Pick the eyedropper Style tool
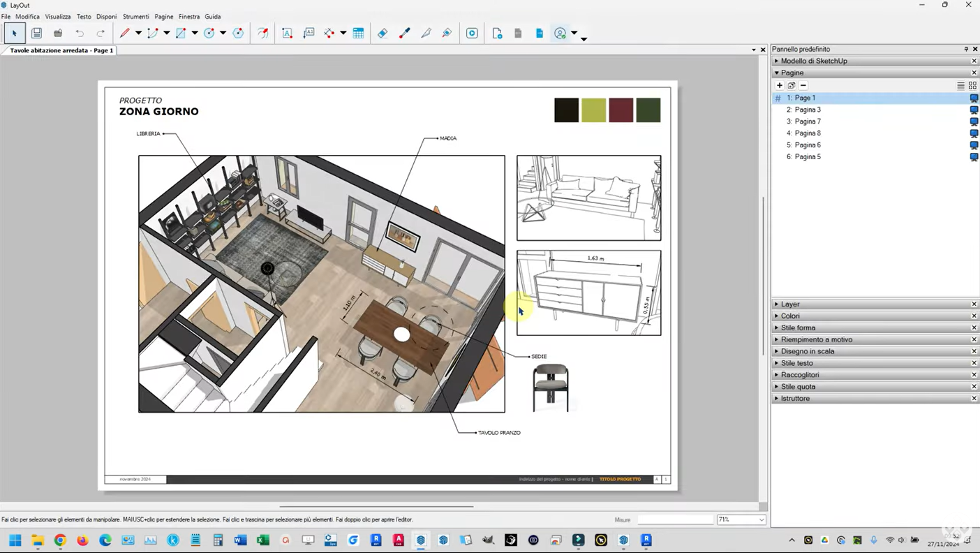Viewport: 980px width, 553px height. point(404,33)
